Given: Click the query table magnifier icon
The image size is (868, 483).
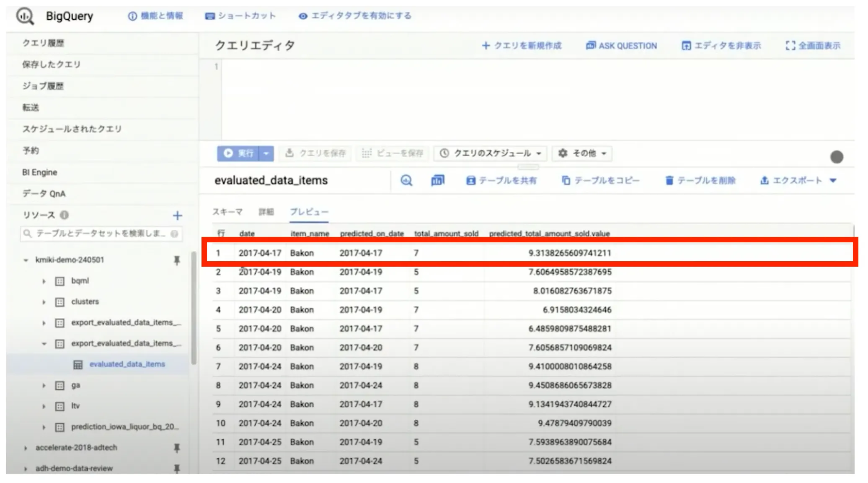Looking at the screenshot, I should click(x=406, y=180).
